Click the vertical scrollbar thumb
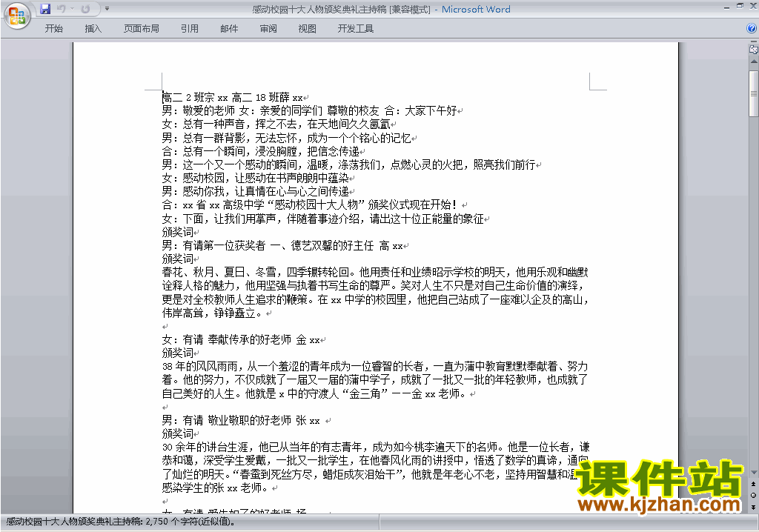 [x=754, y=93]
